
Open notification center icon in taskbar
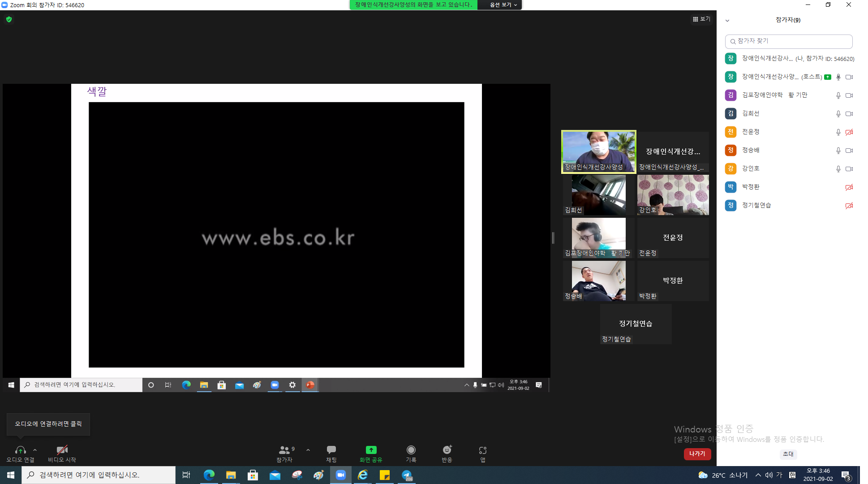point(846,475)
